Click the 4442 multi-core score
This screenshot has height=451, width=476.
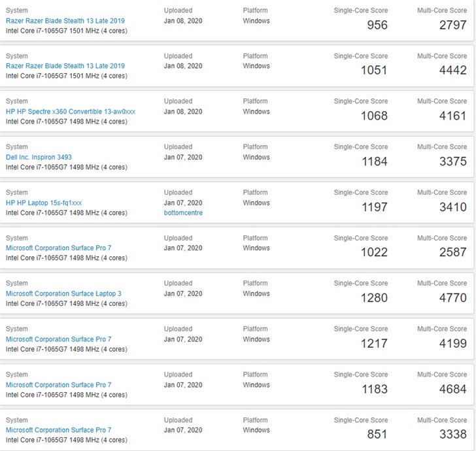click(452, 71)
